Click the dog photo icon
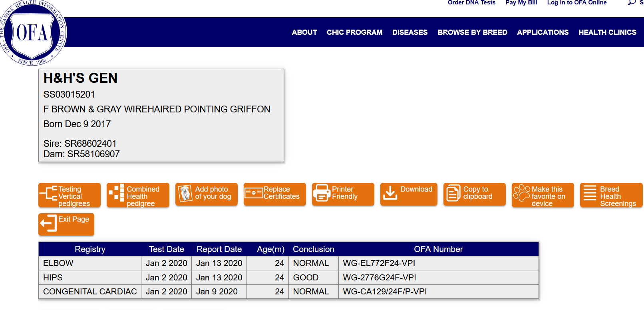This screenshot has width=644, height=310. click(x=185, y=193)
